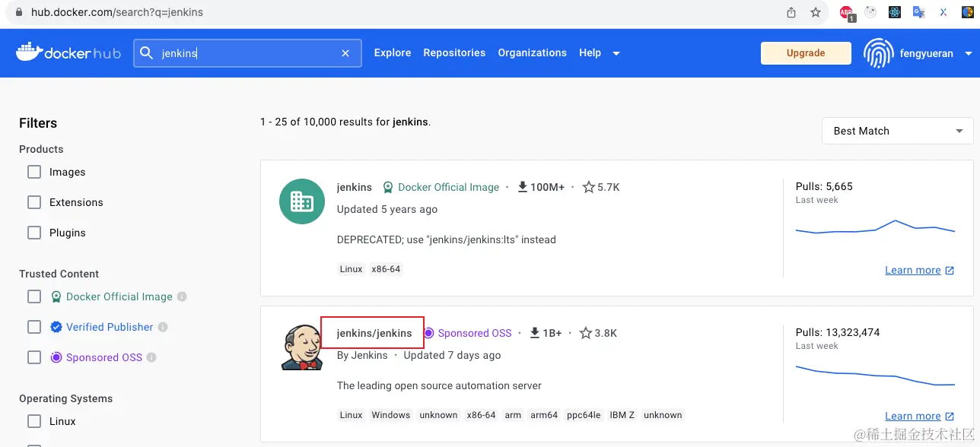
Task: Click the download icon next to 1B+
Action: tap(535, 333)
